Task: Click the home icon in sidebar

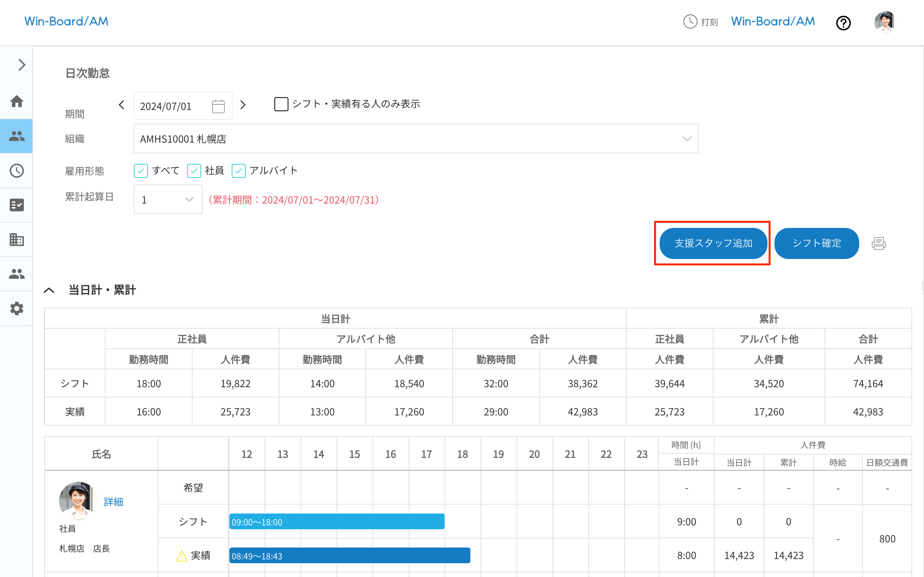Action: tap(16, 102)
